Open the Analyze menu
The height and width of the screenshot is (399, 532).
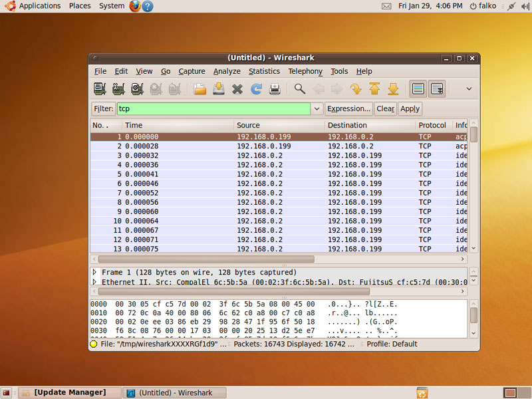tap(227, 71)
